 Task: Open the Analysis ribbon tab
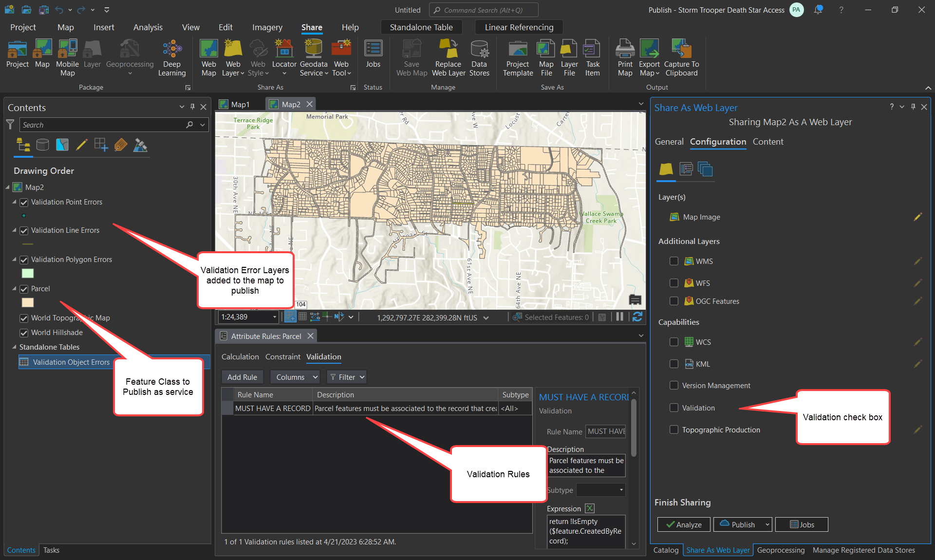[148, 27]
